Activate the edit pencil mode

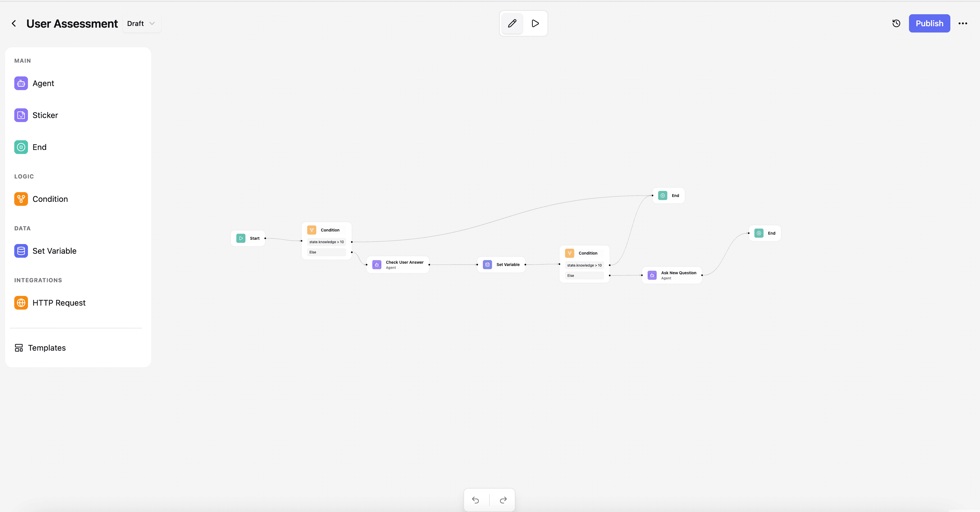[x=512, y=23]
